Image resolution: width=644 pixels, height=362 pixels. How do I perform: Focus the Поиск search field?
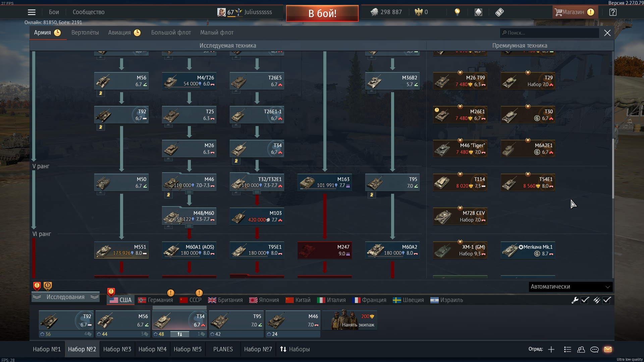coord(549,33)
